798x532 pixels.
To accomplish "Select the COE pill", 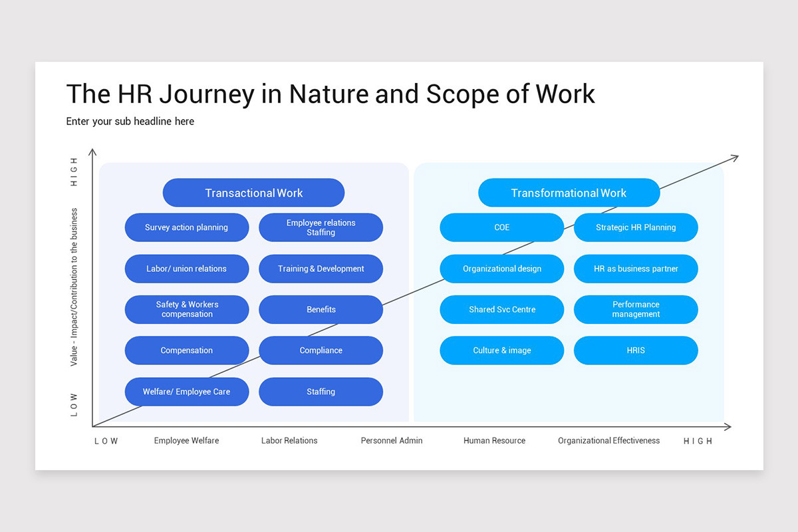I will [x=502, y=227].
